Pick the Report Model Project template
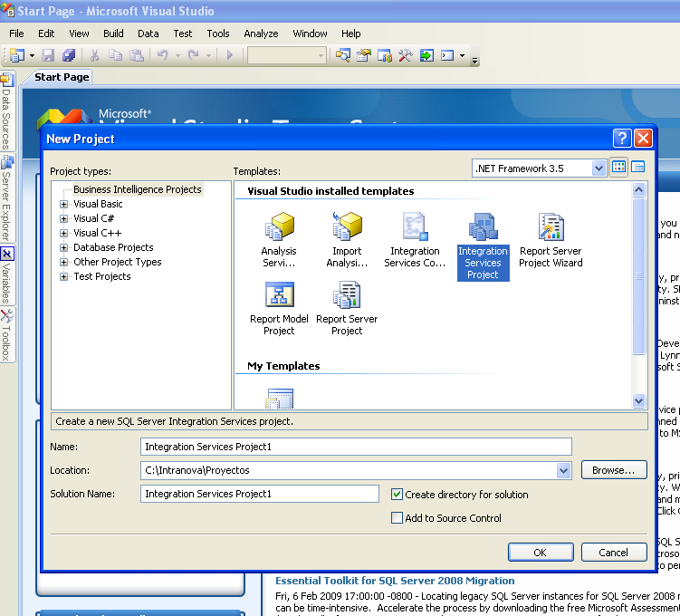This screenshot has height=616, width=680. (x=279, y=295)
